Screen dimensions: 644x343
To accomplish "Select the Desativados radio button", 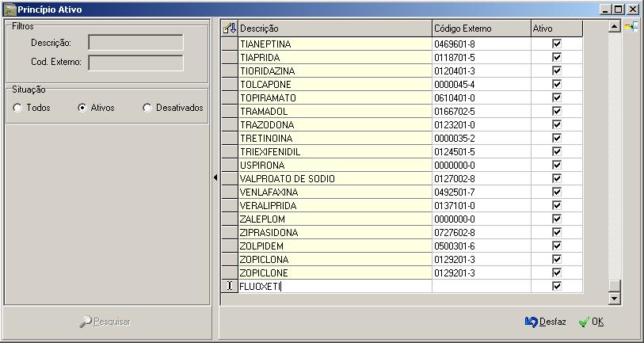I will [x=147, y=108].
